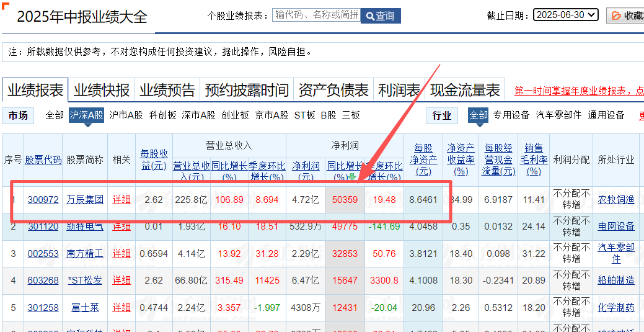Open the *ST松发 stock name link
644x332 pixels.
coord(85,280)
